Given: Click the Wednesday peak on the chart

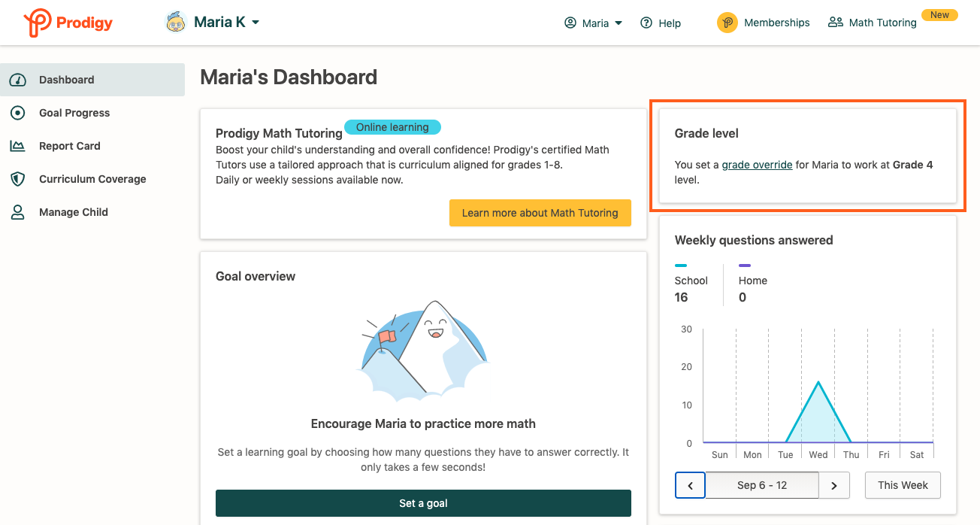Looking at the screenshot, I should [818, 382].
